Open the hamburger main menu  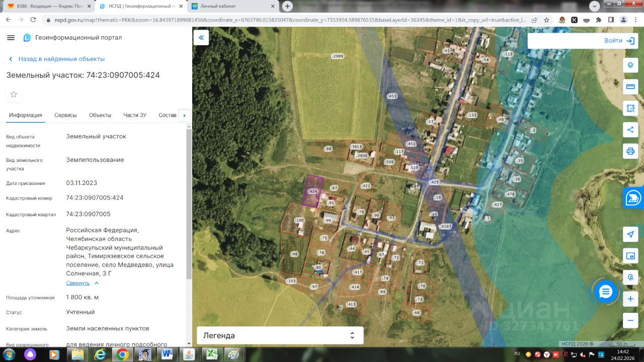point(11,38)
